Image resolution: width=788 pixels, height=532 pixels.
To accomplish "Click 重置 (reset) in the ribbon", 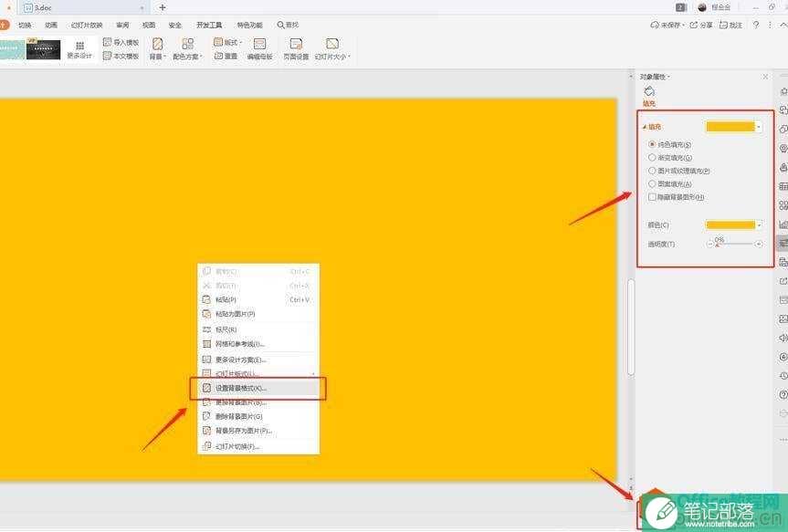I will click(226, 56).
